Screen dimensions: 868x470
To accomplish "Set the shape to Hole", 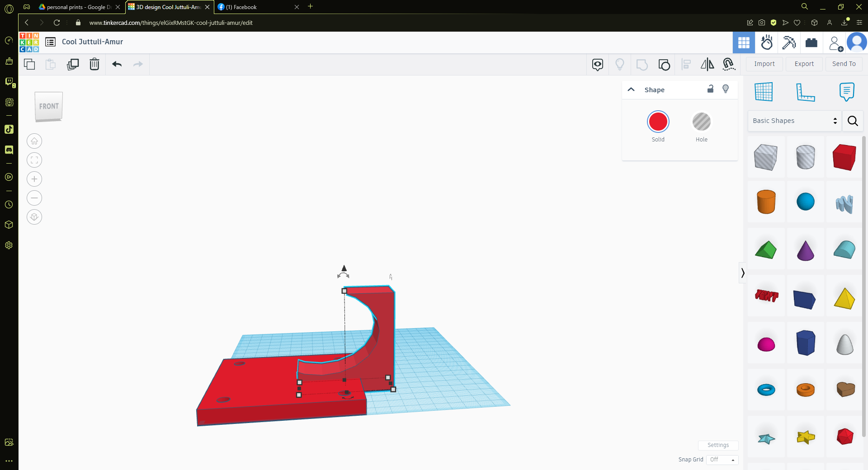I will tap(702, 122).
